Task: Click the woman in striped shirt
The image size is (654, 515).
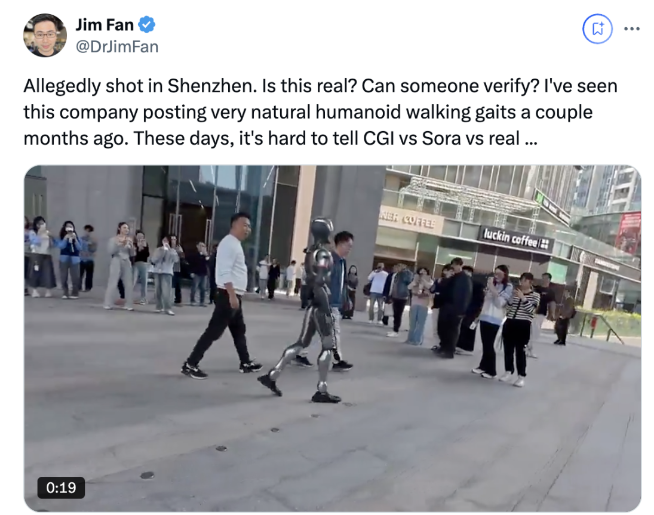Action: click(519, 329)
